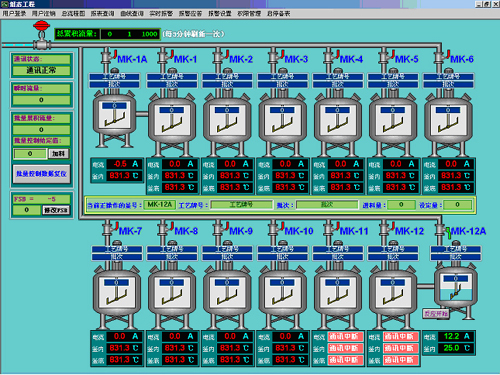Viewport: 500px width, 375px height.
Task: Toggle the red feed valve on MK-5
Action: pyautogui.click(x=393, y=54)
